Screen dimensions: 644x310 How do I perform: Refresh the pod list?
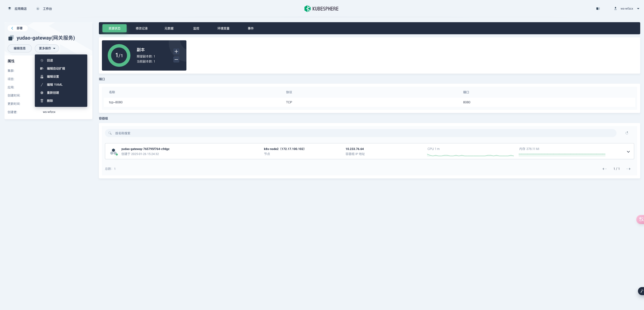tap(627, 133)
